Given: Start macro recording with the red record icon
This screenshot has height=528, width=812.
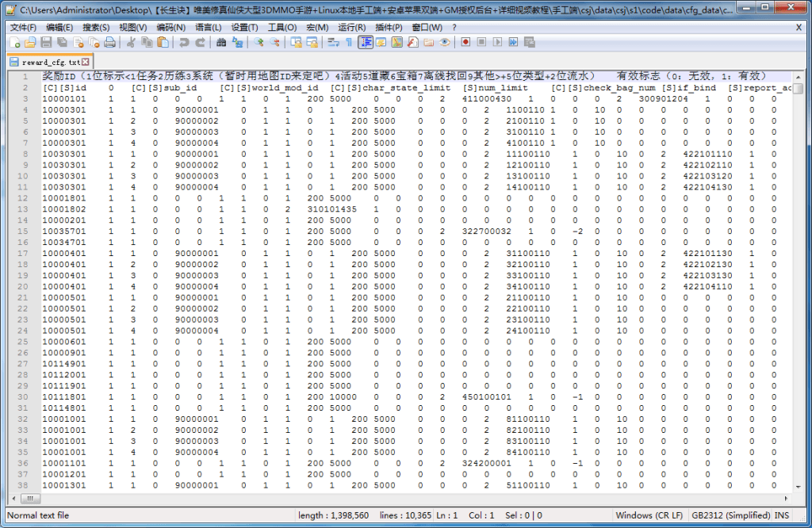Looking at the screenshot, I should [x=465, y=42].
